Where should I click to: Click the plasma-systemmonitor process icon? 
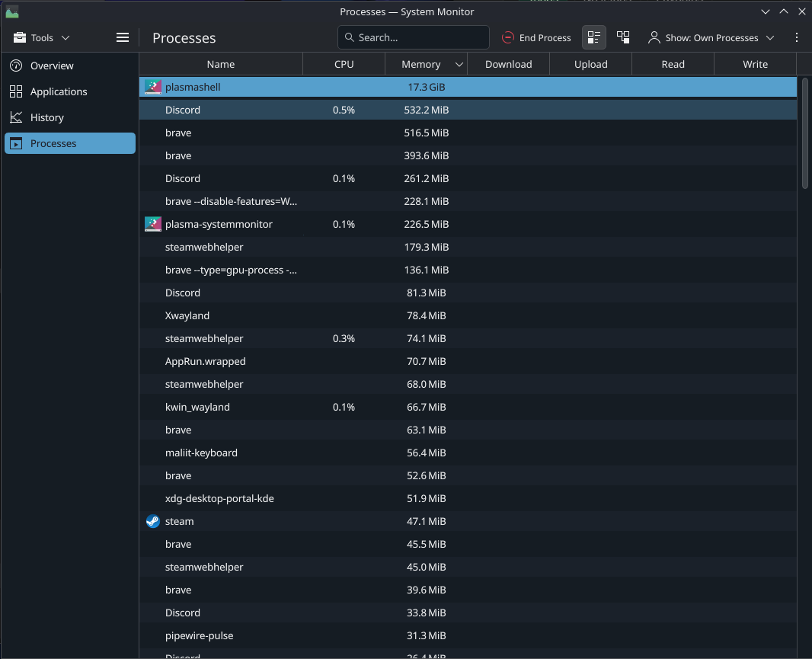click(x=152, y=224)
